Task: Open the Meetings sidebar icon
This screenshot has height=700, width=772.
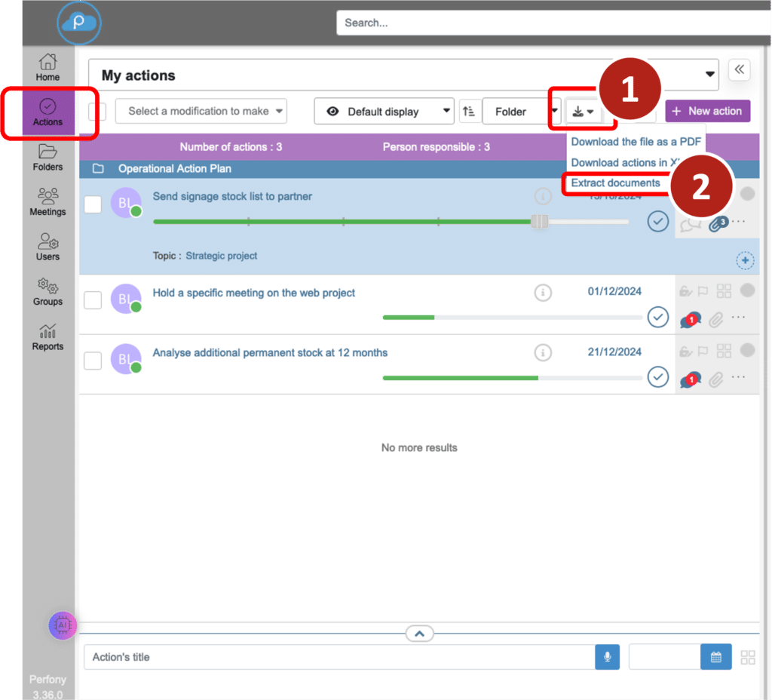Action: (47, 202)
